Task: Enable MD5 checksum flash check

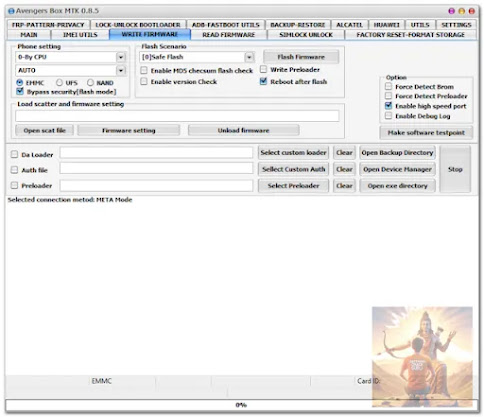Action: (x=144, y=70)
